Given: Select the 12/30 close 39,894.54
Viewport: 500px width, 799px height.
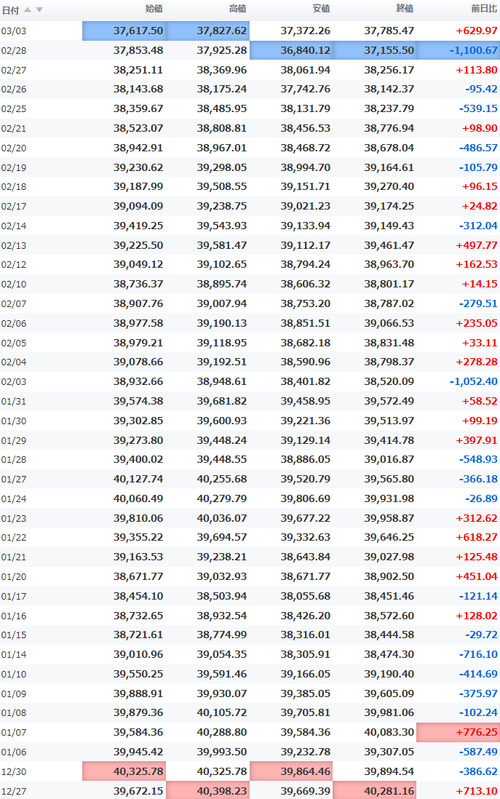Looking at the screenshot, I should [x=389, y=771].
